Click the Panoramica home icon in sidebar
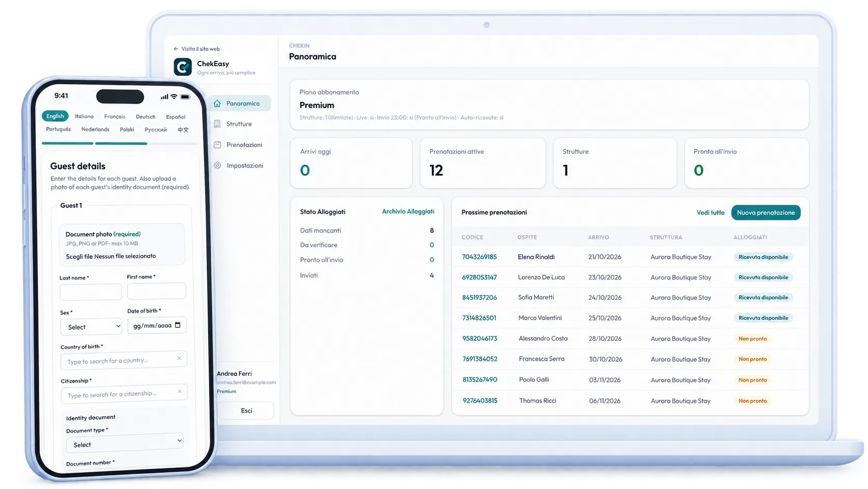Viewport: 868px width, 489px height. (x=218, y=103)
